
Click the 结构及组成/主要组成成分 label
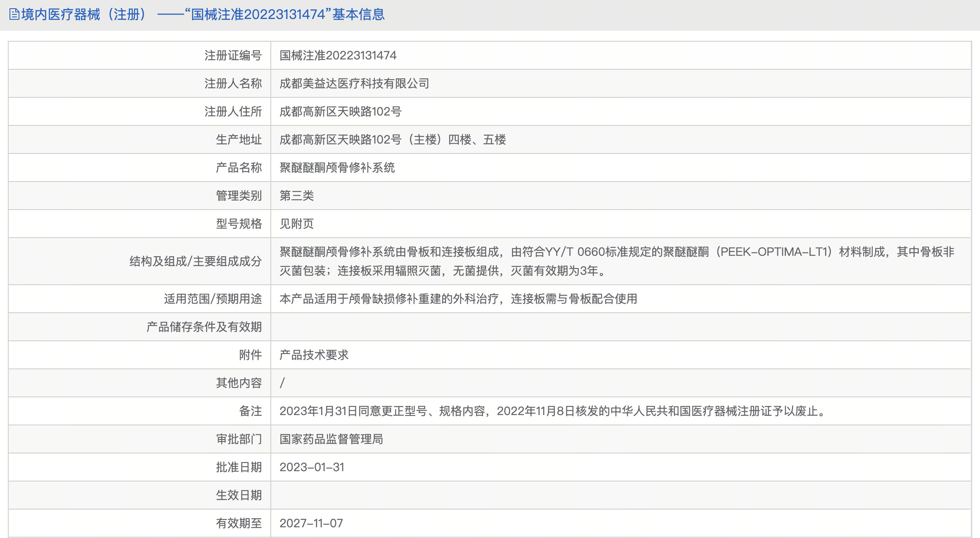click(196, 261)
